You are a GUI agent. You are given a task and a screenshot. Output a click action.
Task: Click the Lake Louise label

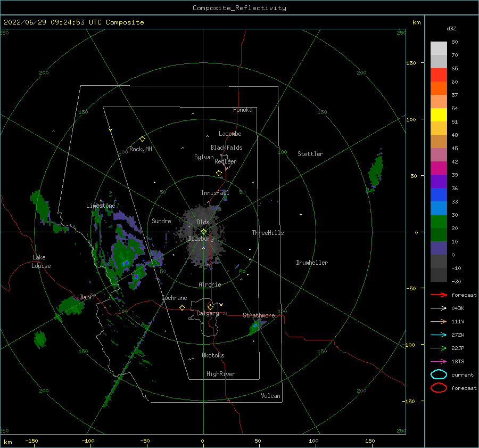[41, 262]
